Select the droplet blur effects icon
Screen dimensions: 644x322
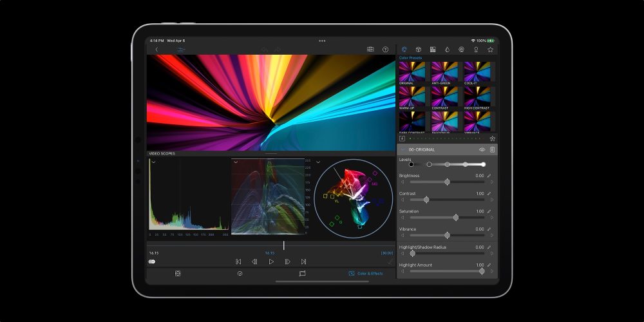[x=447, y=49]
